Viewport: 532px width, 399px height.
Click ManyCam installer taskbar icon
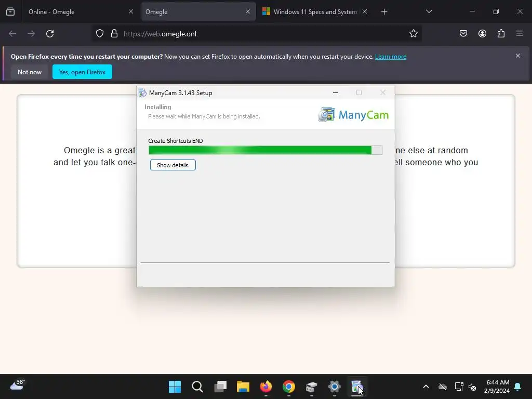tap(357, 387)
